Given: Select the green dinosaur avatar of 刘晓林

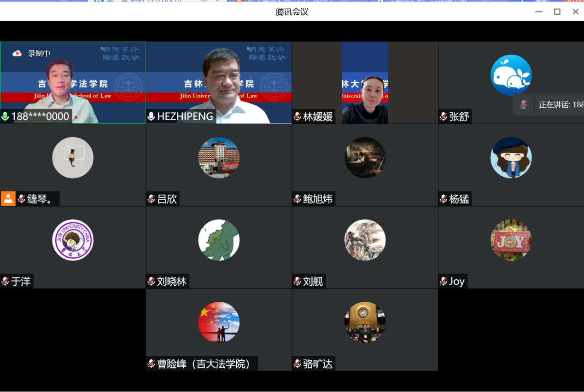Looking at the screenshot, I should click(219, 240).
